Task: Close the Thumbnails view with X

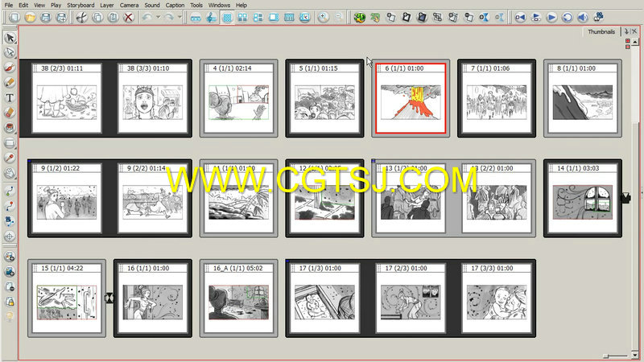Action: point(634,31)
